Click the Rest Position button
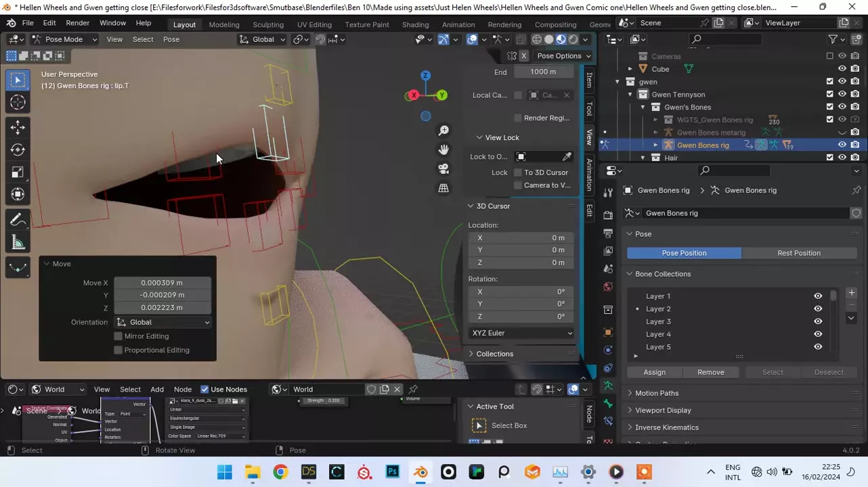Image resolution: width=868 pixels, height=487 pixels. [x=799, y=253]
